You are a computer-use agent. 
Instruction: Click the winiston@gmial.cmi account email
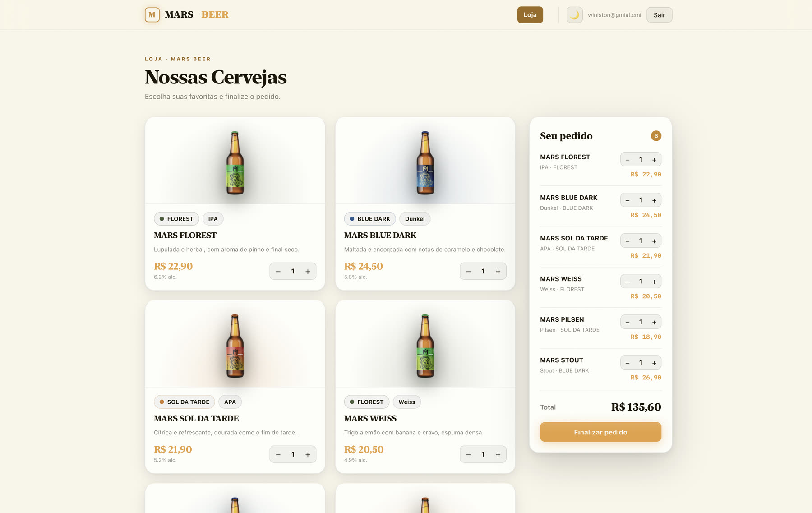point(614,15)
